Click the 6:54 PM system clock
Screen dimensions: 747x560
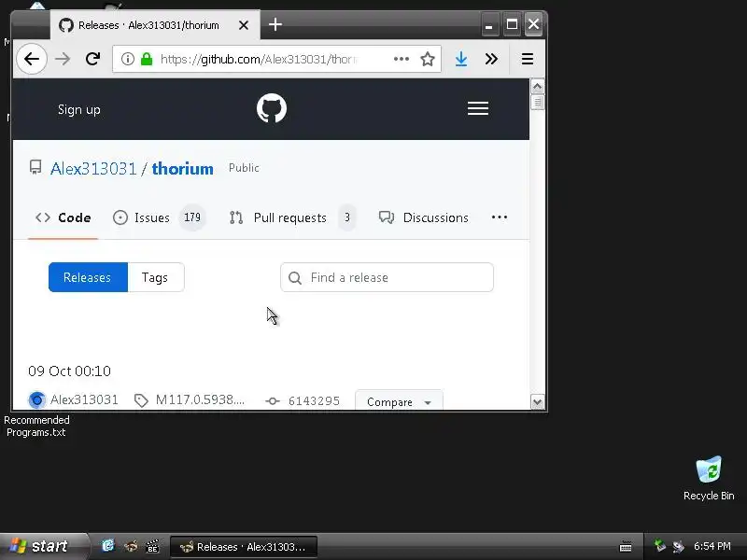click(712, 546)
